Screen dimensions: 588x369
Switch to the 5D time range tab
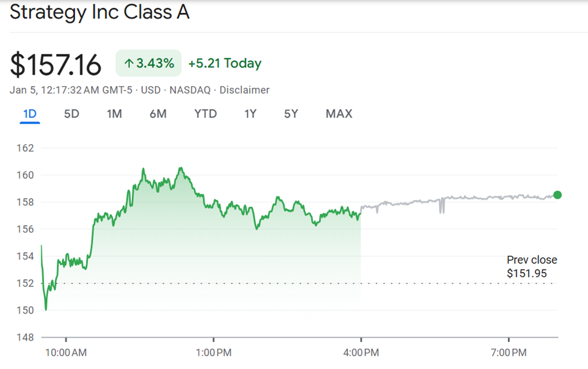pyautogui.click(x=71, y=113)
